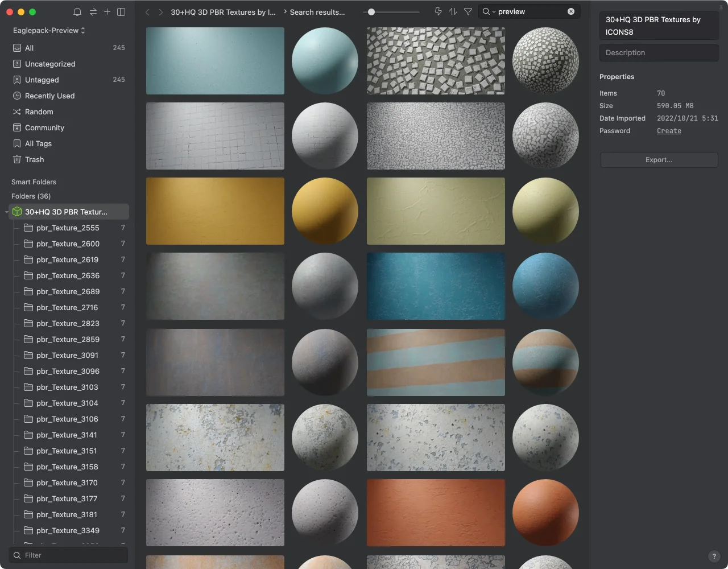Click the plus add icon in sidebar header

(x=107, y=12)
